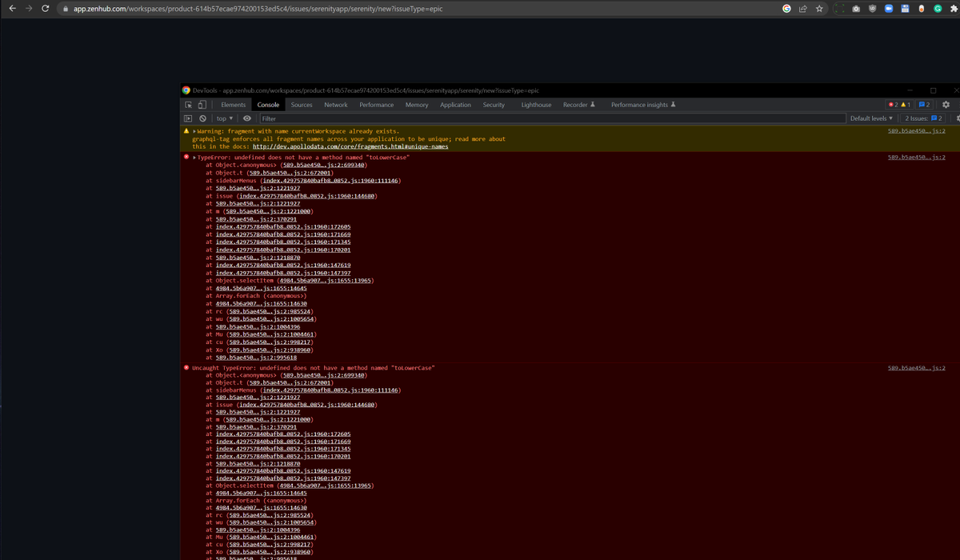The height and width of the screenshot is (560, 960).
Task: Click the Grammarly extension icon
Action: pyautogui.click(x=937, y=8)
